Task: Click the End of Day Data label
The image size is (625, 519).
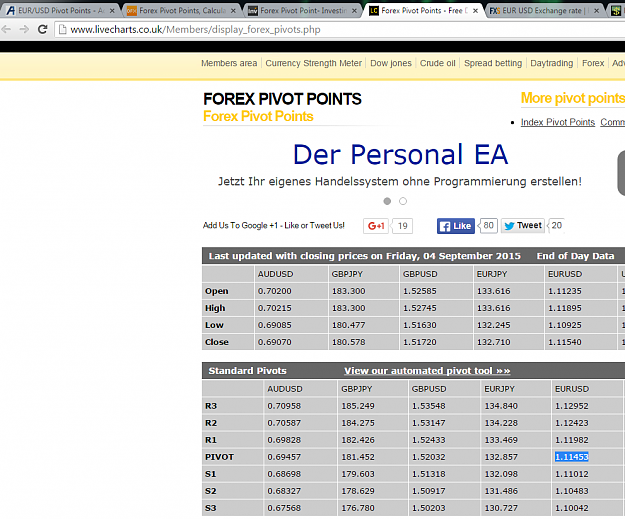Action: pos(575,256)
